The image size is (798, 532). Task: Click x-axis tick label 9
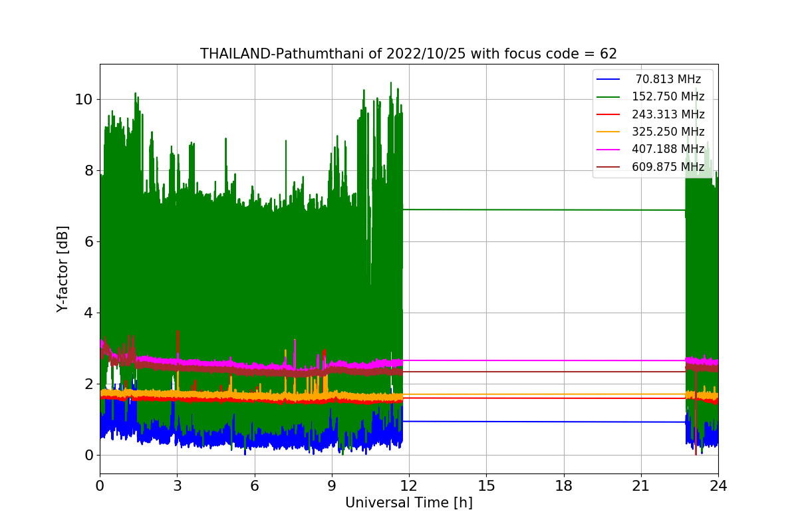[x=332, y=486]
